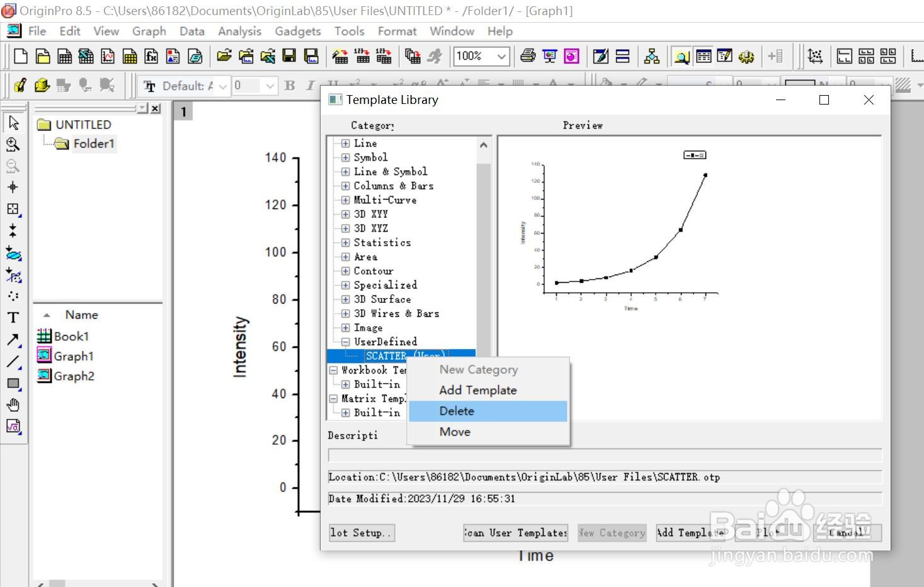Image resolution: width=924 pixels, height=587 pixels.
Task: Click the New Excel workbook icon
Action: click(x=86, y=57)
